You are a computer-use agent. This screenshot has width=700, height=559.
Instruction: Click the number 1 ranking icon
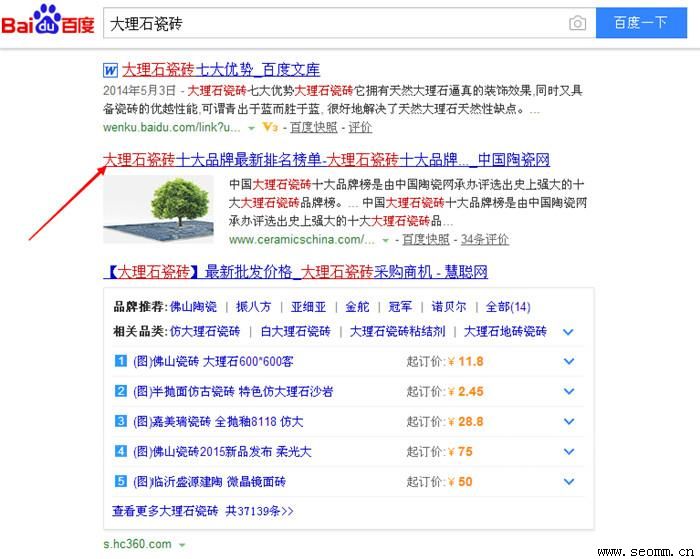[x=121, y=362]
